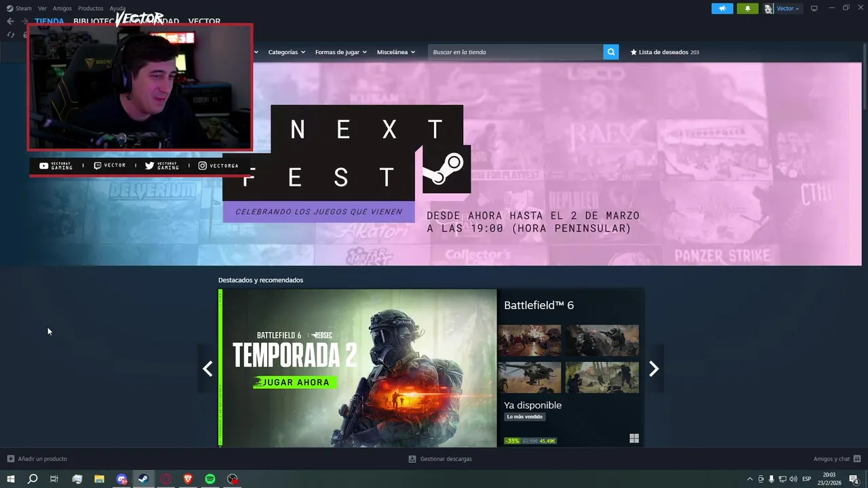The image size is (868, 488).
Task: Click the store search magnifier button
Action: pos(611,52)
